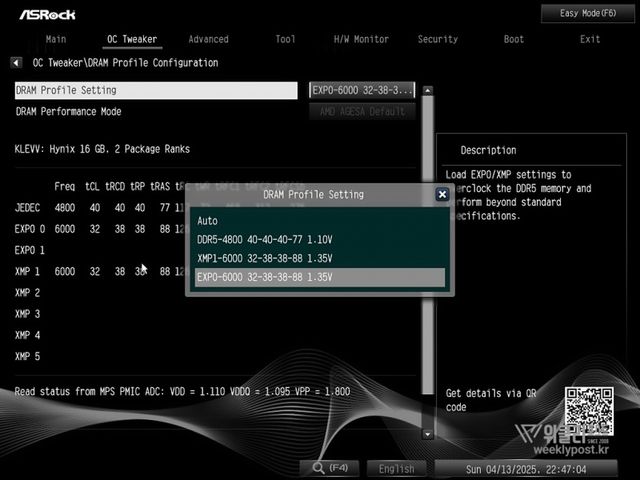
Task: Close the DRAM Profile Setting popup
Action: pos(442,195)
